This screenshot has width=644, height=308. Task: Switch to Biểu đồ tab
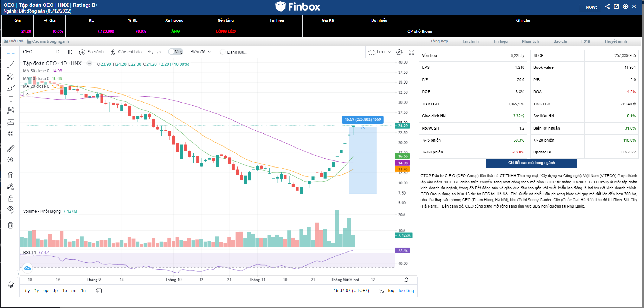[x=14, y=41]
